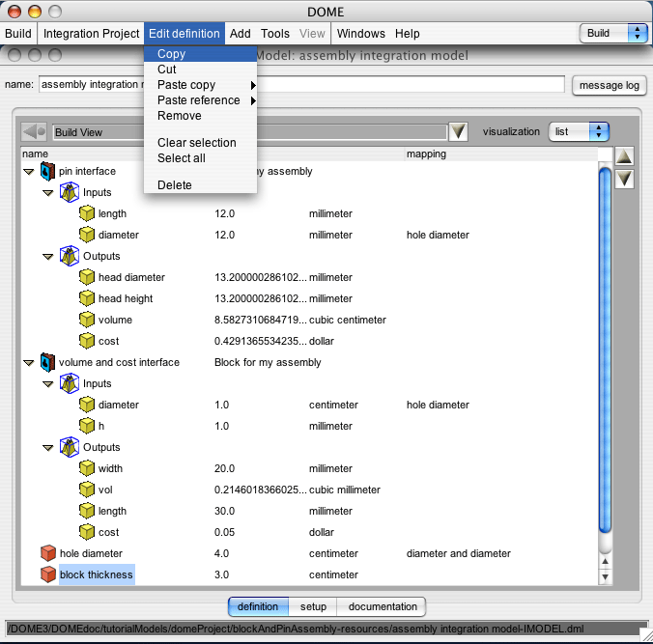653x644 pixels.
Task: Collapse the volume and cost interface node
Action: tap(28, 363)
